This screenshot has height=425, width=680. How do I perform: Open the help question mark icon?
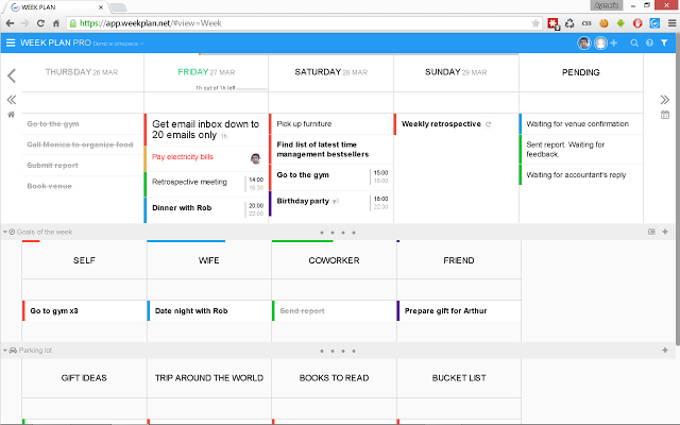click(x=649, y=43)
